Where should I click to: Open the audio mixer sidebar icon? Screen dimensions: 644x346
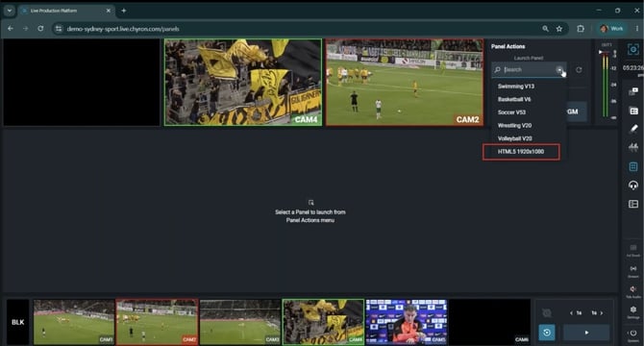tap(632, 147)
